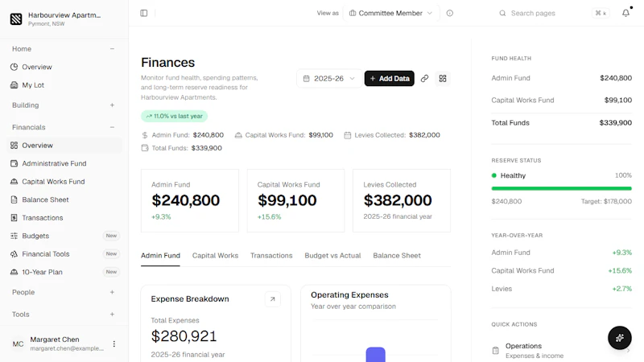Open Budgets in sidebar
The width and height of the screenshot is (644, 362).
point(64,236)
